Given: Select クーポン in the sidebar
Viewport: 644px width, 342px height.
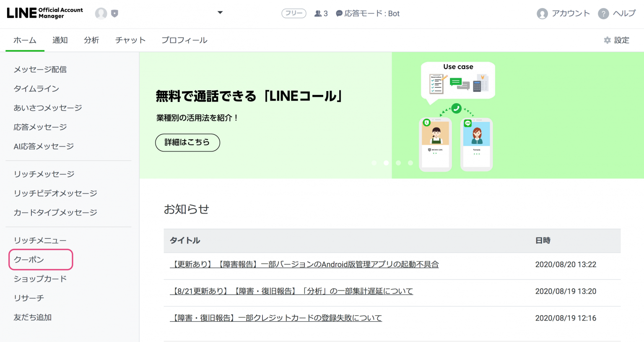Looking at the screenshot, I should (x=29, y=260).
